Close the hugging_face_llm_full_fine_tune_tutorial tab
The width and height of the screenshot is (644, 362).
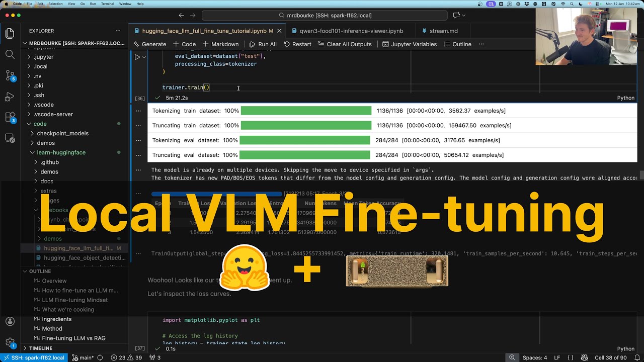[279, 31]
